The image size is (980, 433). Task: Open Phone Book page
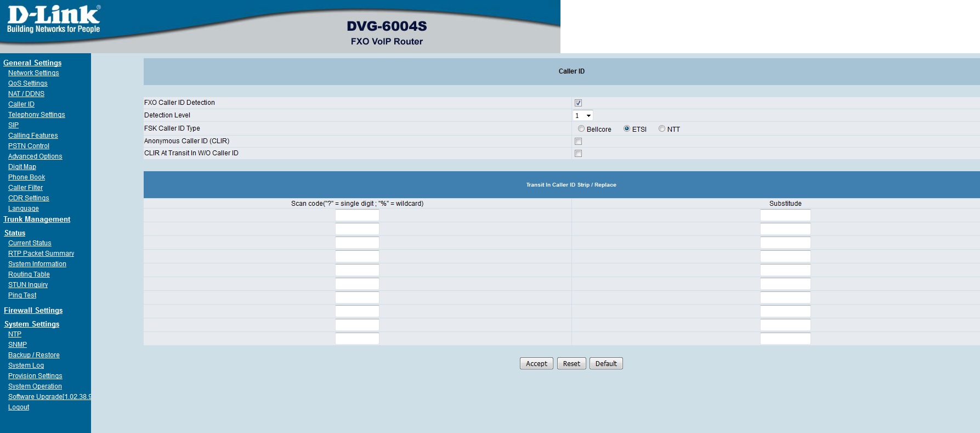point(27,177)
